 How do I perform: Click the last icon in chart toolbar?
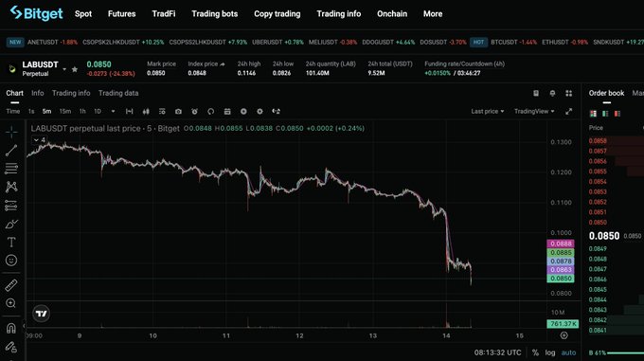[276, 111]
